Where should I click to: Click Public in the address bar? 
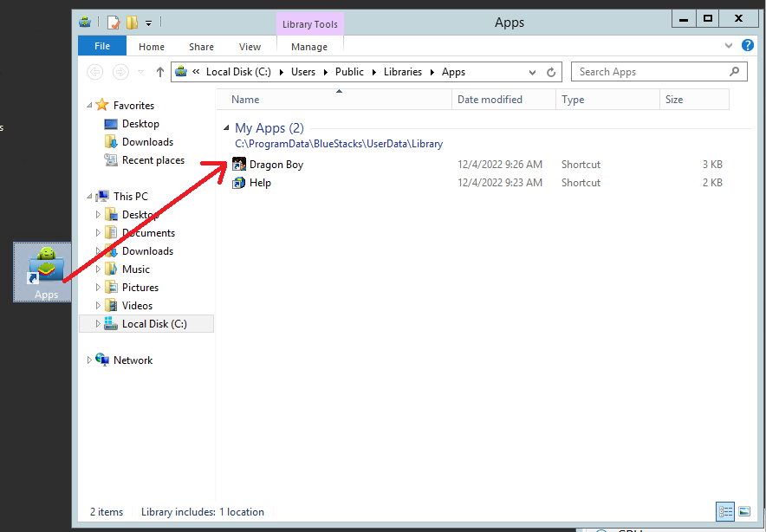(x=349, y=72)
